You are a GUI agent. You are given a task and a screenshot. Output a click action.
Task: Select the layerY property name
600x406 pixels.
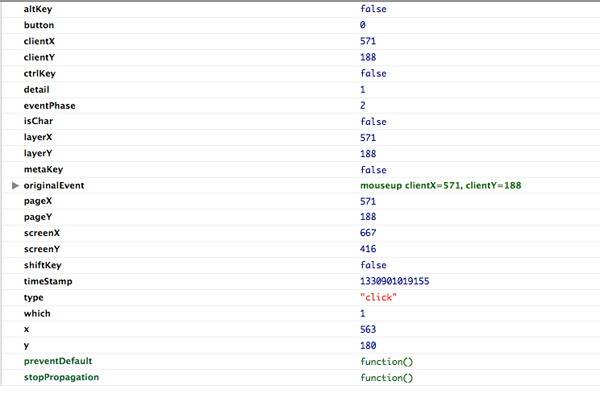click(38, 153)
